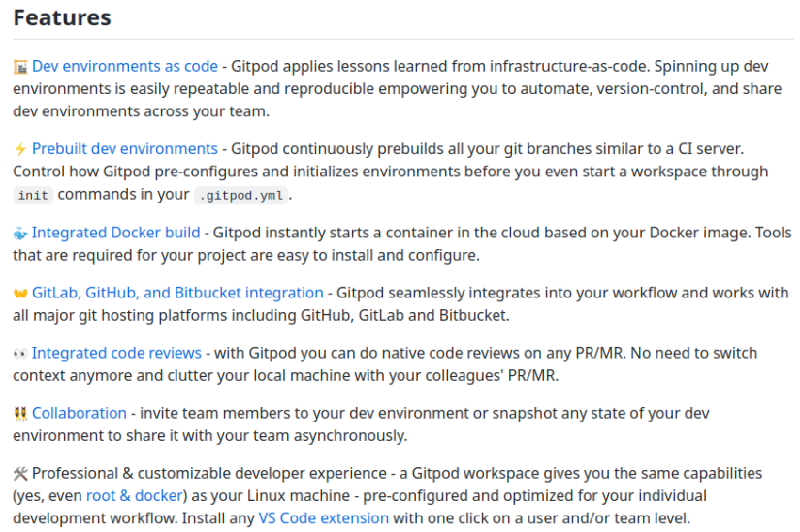Click the horizontal divider under Features heading
Image resolution: width=800 pixels, height=532 pixels.
[x=403, y=39]
